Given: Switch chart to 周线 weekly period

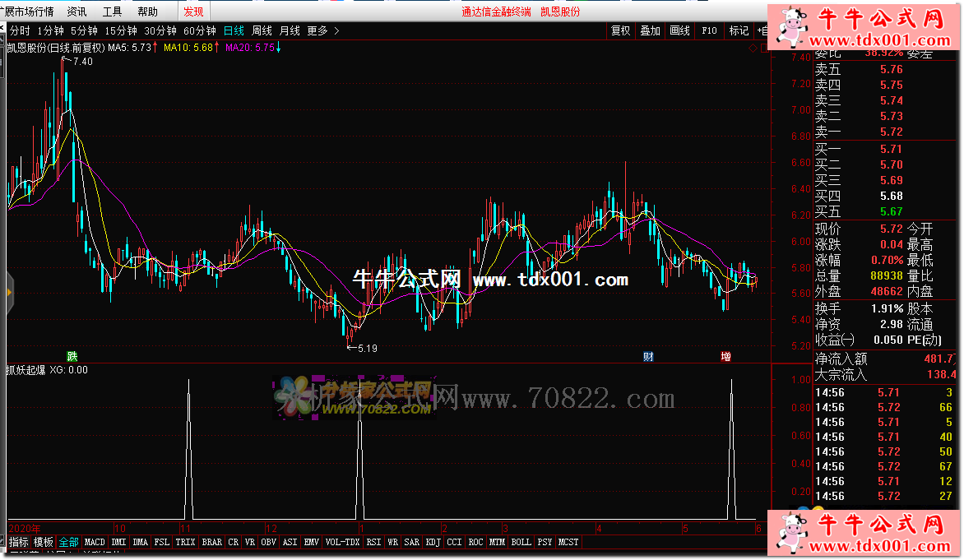Looking at the screenshot, I should click(262, 30).
